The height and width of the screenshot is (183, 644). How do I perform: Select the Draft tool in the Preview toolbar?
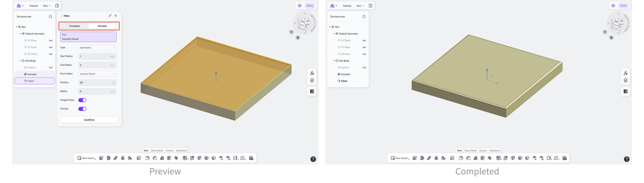[162, 158]
